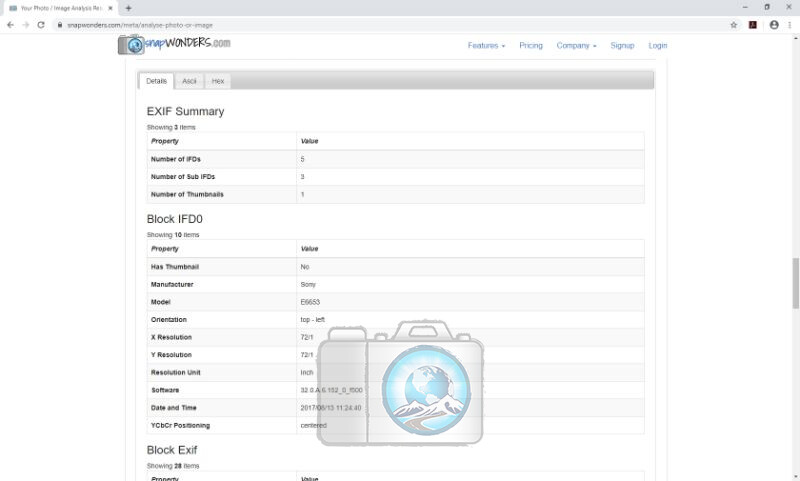Go back with browser back arrow
The height and width of the screenshot is (481, 800).
[10, 25]
